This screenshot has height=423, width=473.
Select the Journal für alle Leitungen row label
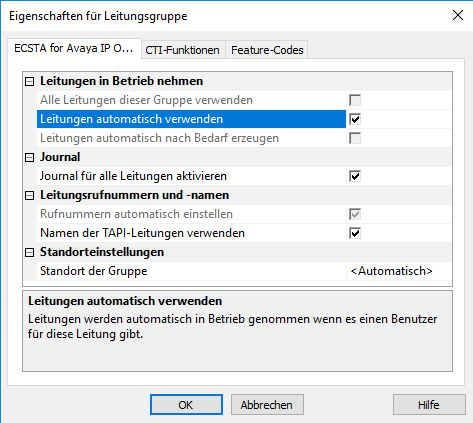click(133, 176)
